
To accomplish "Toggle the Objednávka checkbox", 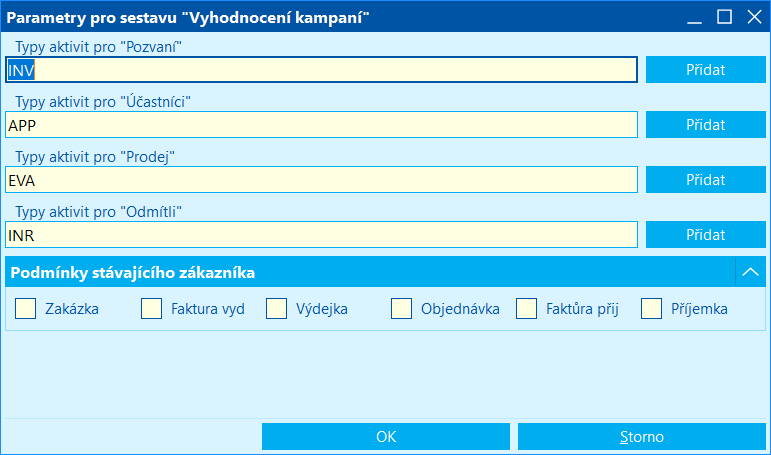I will tap(402, 309).
